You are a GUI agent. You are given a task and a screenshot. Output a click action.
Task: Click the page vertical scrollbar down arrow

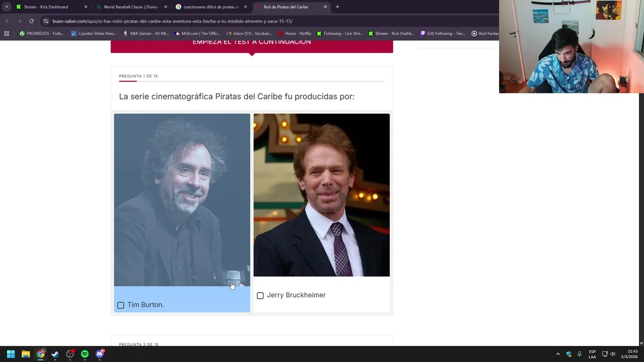coord(641,343)
